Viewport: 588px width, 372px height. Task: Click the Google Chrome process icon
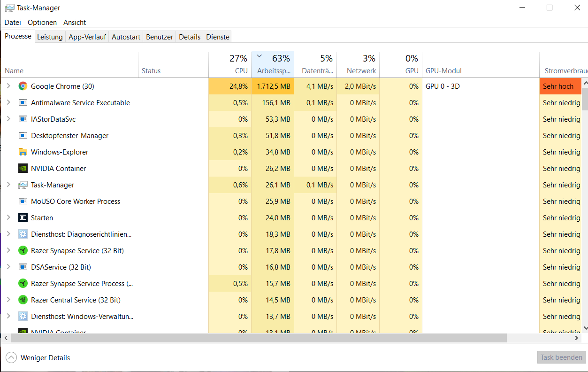(23, 86)
